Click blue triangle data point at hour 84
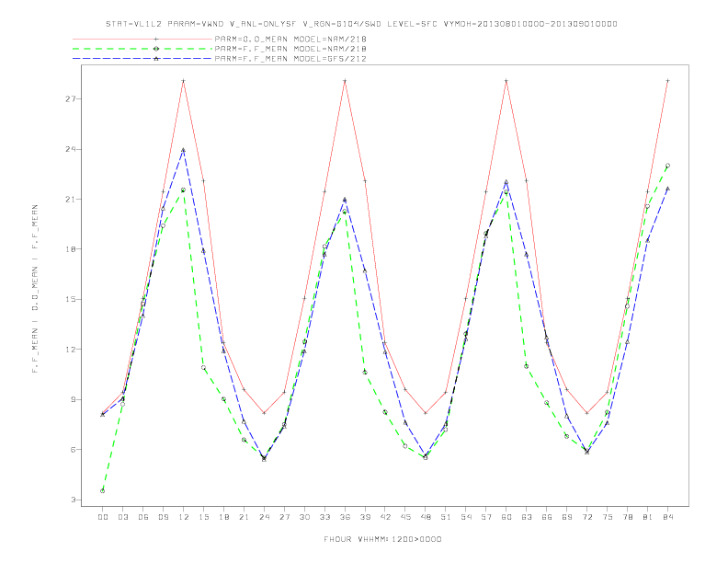The width and height of the screenshot is (728, 563). coord(667,189)
